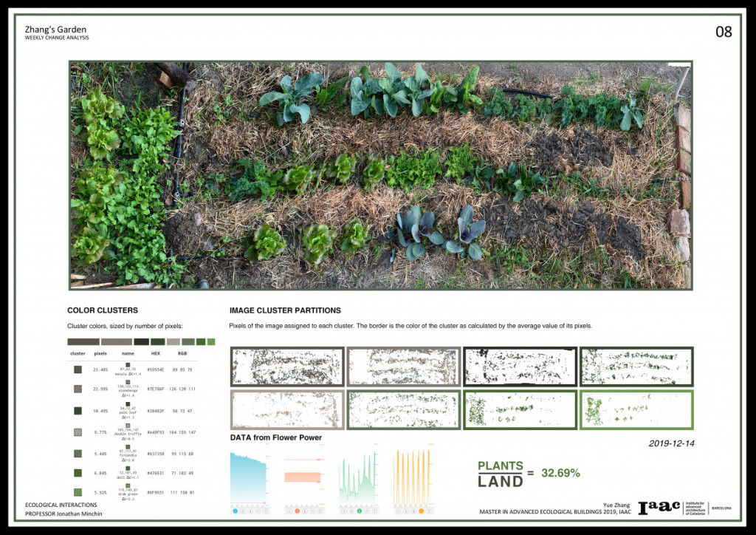Screen dimensions: 756x535
Task: Open the first dark gray cluster partition thumbnail
Action: (287, 367)
